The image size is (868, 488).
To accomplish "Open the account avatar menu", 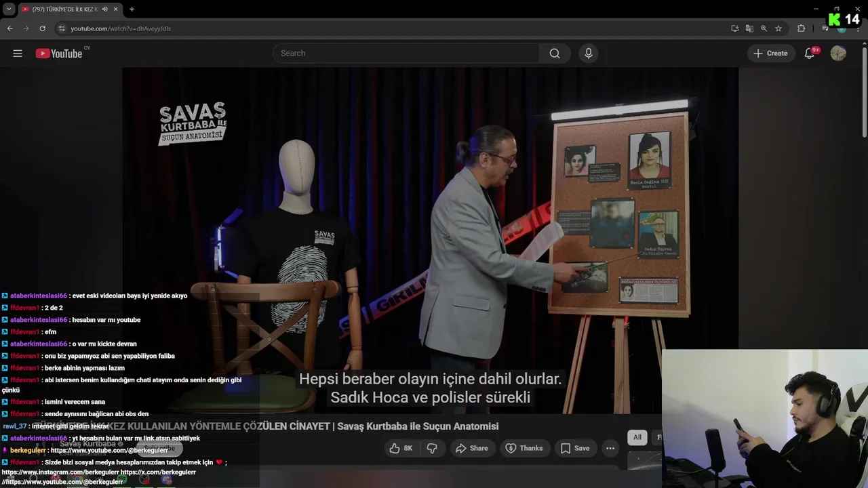I will (x=838, y=54).
